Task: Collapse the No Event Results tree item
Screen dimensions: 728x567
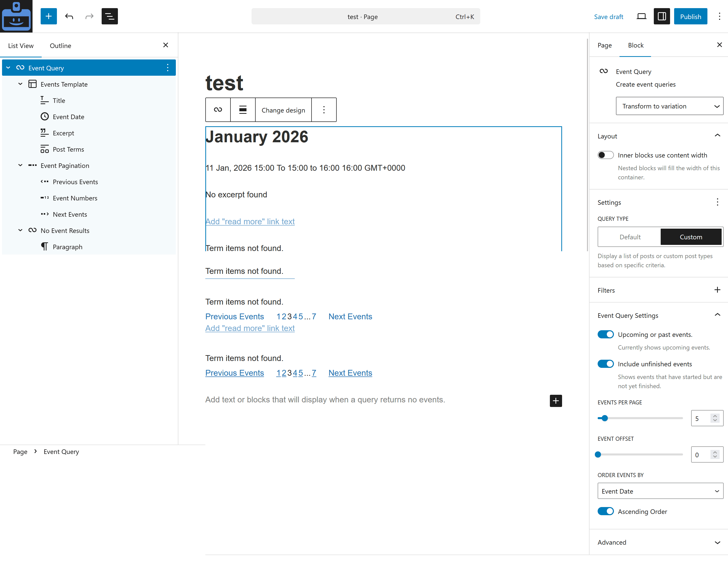Action: [x=20, y=230]
